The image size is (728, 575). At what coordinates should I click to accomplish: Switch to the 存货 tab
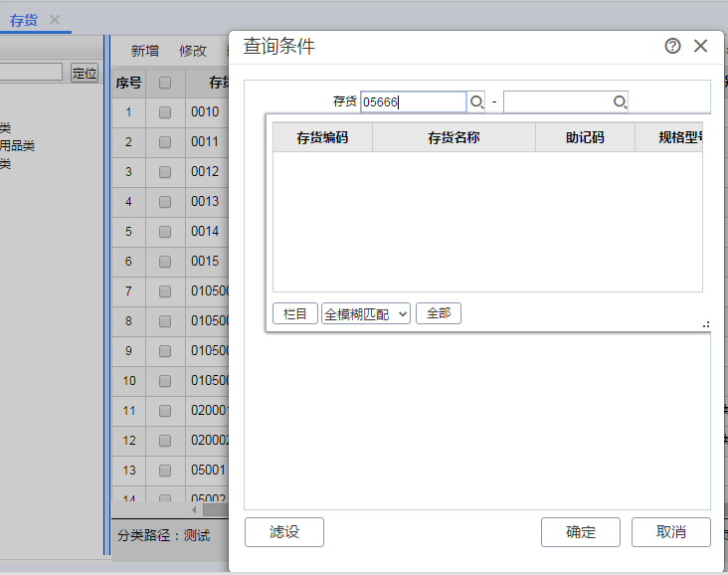point(24,20)
